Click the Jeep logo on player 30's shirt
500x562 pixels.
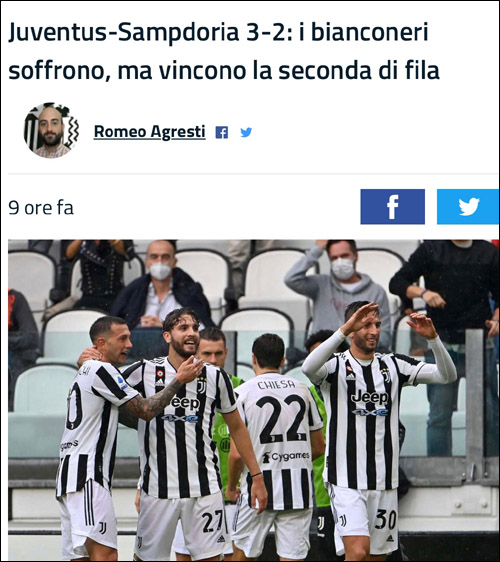(370, 397)
